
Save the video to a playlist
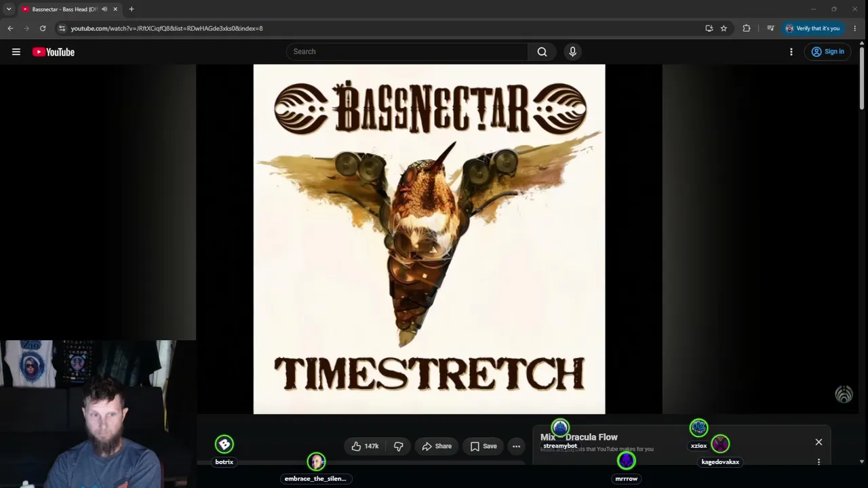click(484, 446)
